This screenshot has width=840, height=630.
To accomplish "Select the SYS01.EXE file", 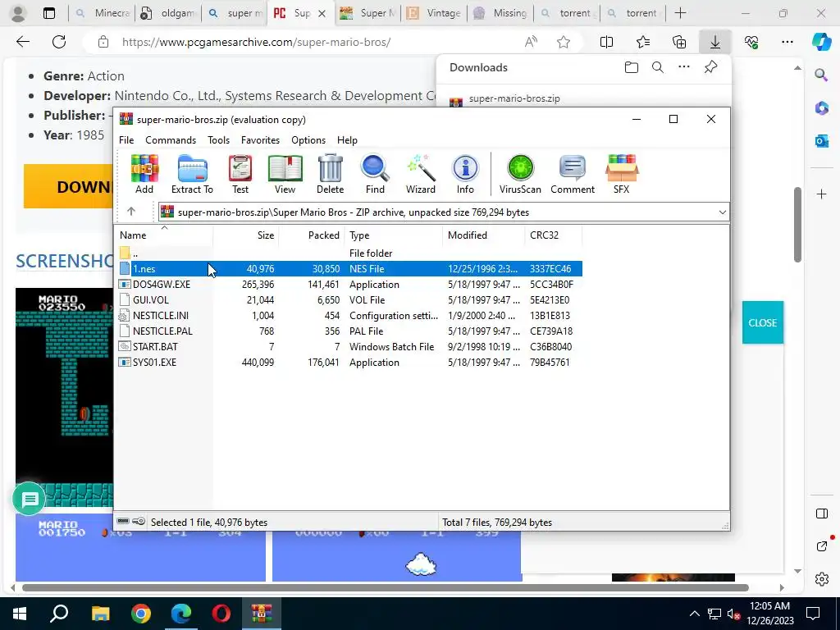I will click(x=349, y=362).
